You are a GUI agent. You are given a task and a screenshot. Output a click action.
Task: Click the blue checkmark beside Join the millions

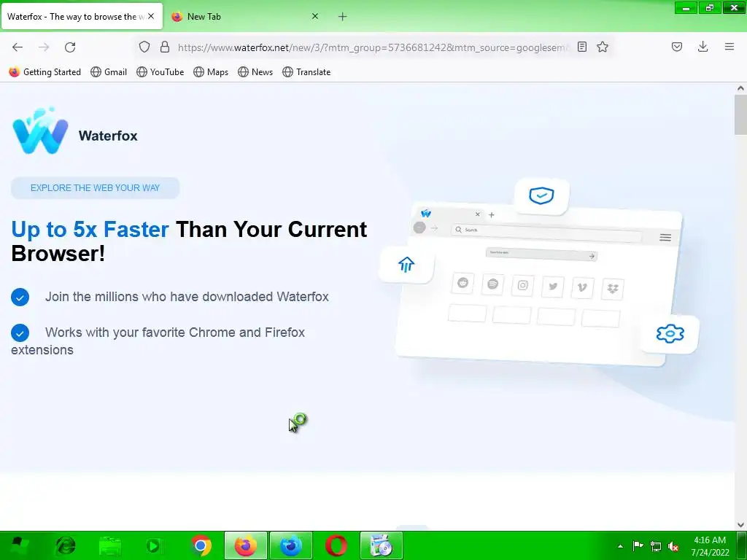click(20, 297)
